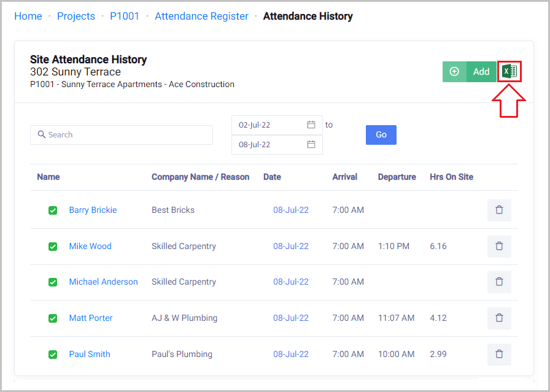Toggle the Mike Wood checkbox
Screen dimensions: 550x392
[x=53, y=247]
